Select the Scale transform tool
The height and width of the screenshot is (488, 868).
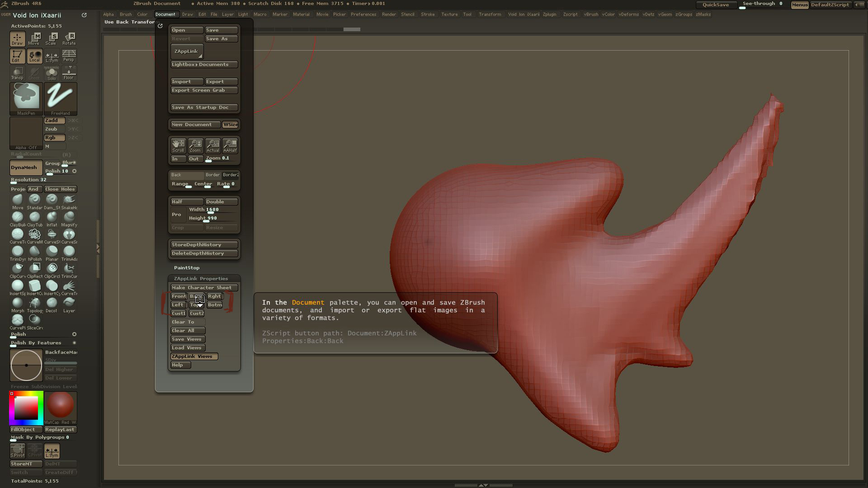coord(52,39)
